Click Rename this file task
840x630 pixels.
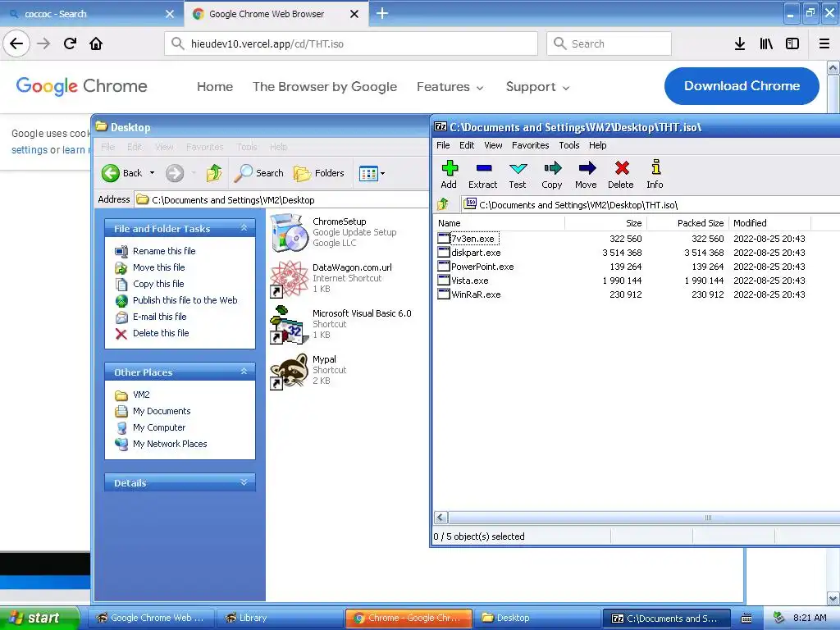coord(164,251)
